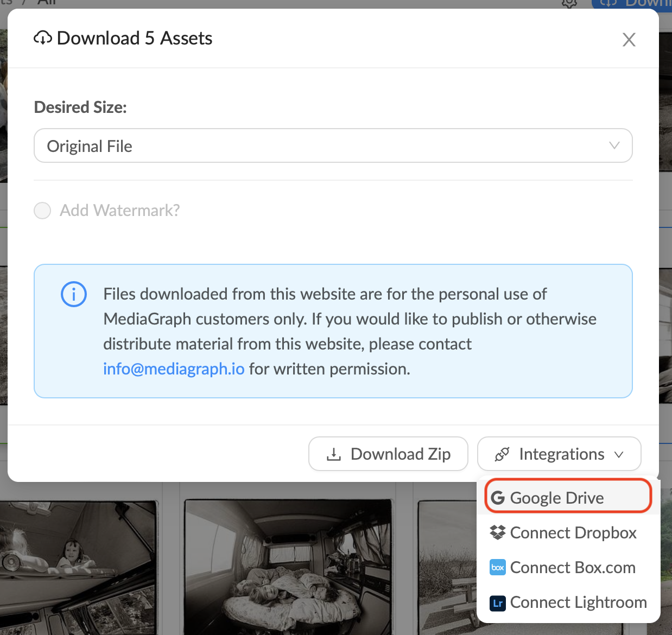
Task: Click the cloud download icon in title
Action: tap(43, 39)
